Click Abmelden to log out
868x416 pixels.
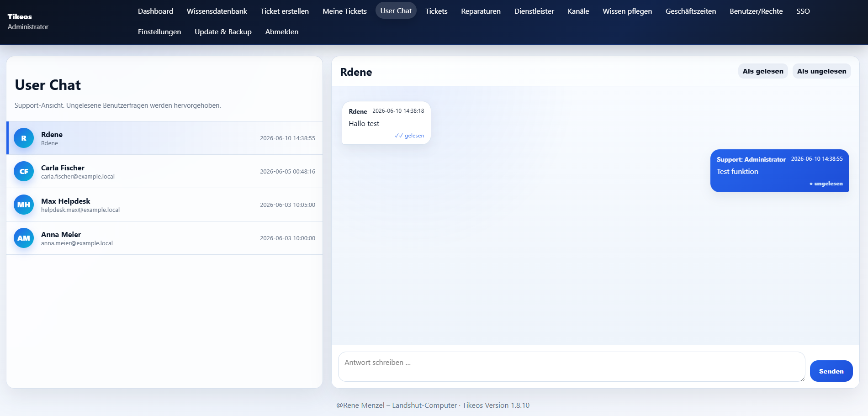pyautogui.click(x=282, y=32)
